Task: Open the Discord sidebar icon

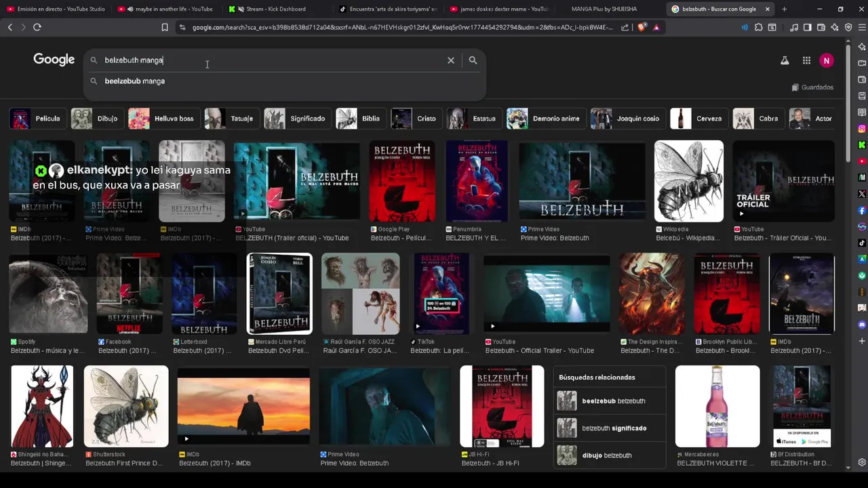Action: pyautogui.click(x=862, y=325)
